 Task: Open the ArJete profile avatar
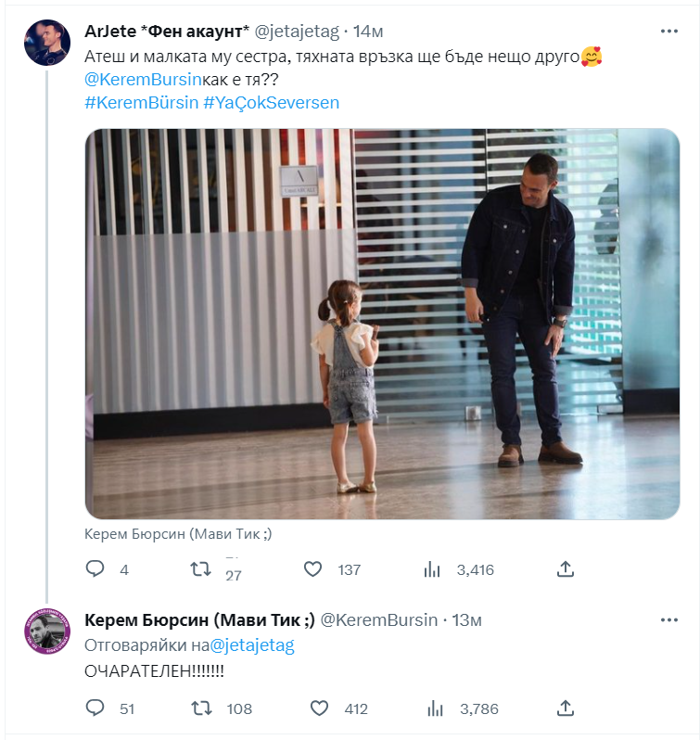[x=47, y=43]
